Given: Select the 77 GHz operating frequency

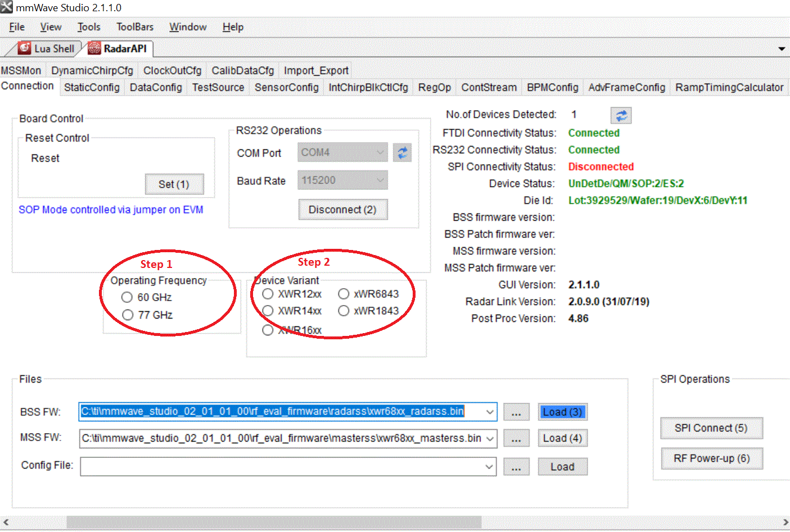Looking at the screenshot, I should click(x=128, y=315).
